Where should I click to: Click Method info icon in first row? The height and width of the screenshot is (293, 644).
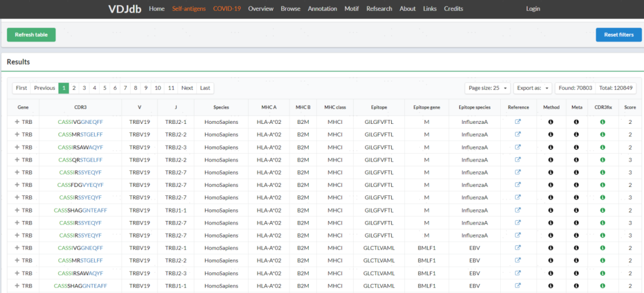coord(551,121)
